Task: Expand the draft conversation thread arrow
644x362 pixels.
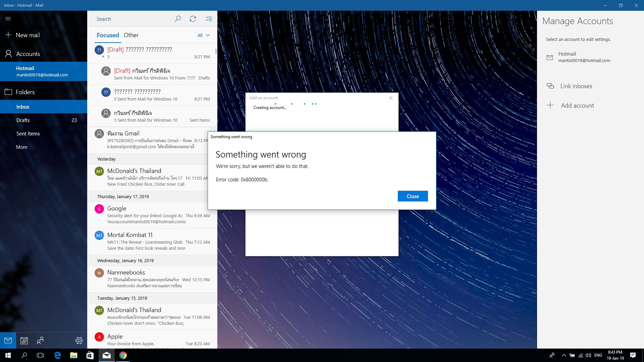Action: pyautogui.click(x=103, y=56)
